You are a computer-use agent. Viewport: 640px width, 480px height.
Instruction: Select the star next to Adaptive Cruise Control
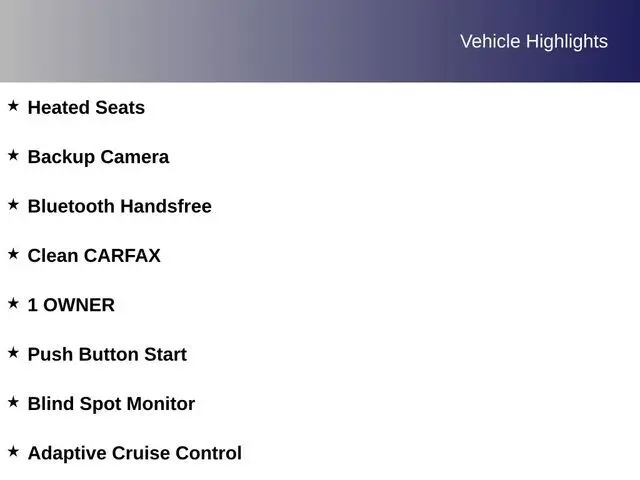point(13,451)
